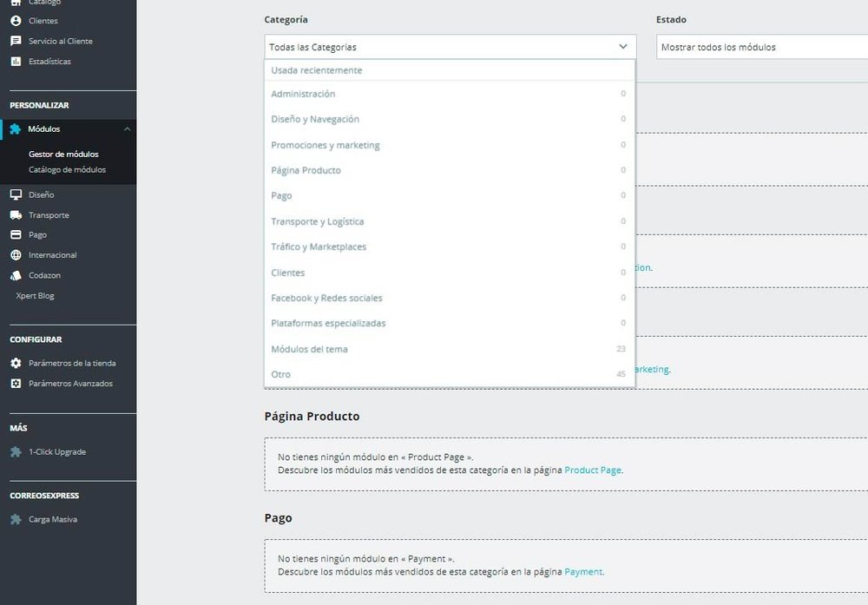This screenshot has width=868, height=605.
Task: Open Clientes label in sidebar menu
Action: click(x=43, y=21)
